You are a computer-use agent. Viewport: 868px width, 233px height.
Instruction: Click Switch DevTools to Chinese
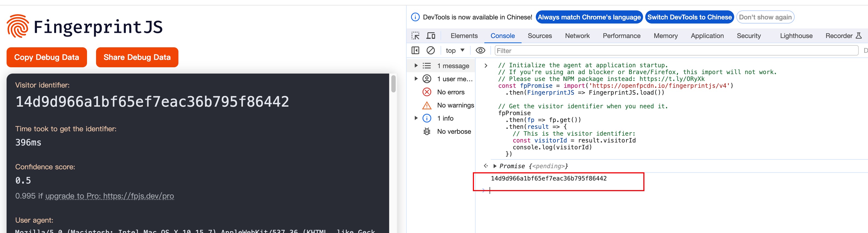click(689, 17)
